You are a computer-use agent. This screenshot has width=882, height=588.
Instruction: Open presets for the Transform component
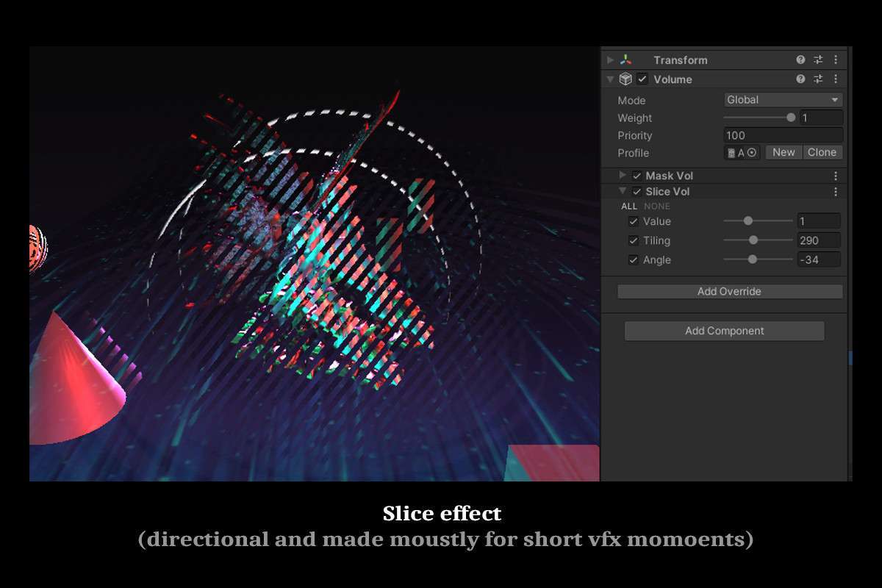pyautogui.click(x=819, y=60)
